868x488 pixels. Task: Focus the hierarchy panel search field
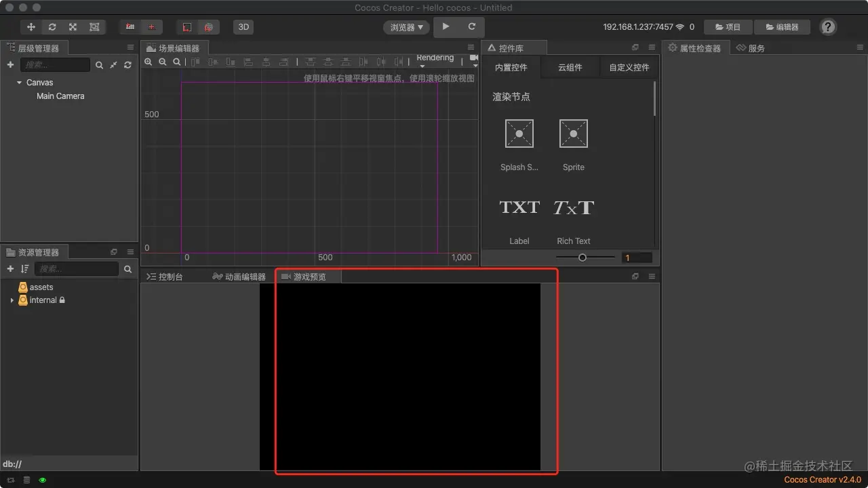point(55,65)
